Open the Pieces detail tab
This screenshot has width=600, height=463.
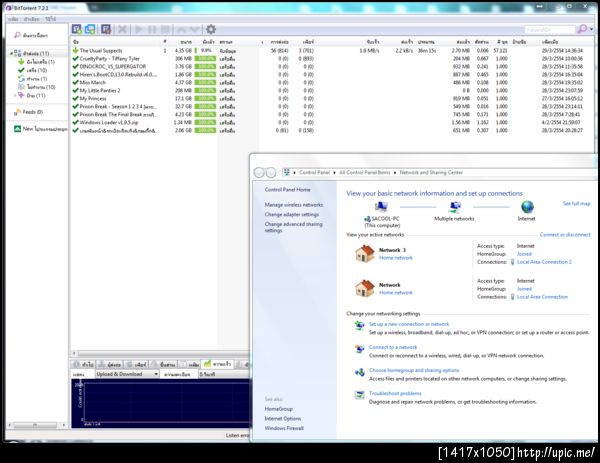163,364
